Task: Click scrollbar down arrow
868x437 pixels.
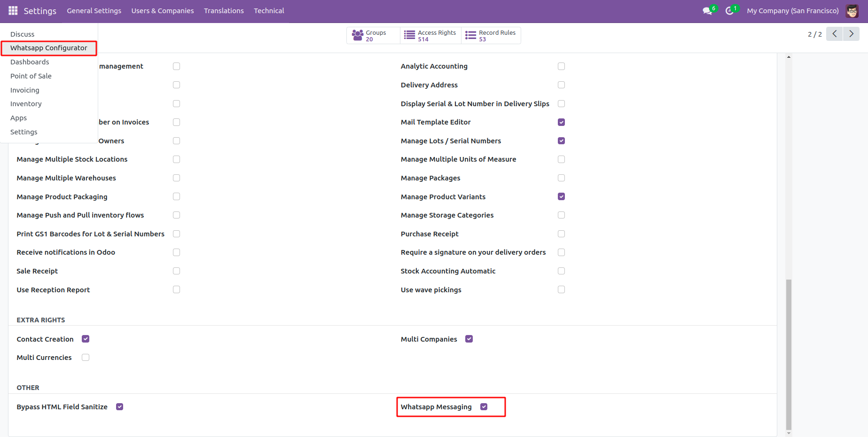Action: [x=789, y=433]
